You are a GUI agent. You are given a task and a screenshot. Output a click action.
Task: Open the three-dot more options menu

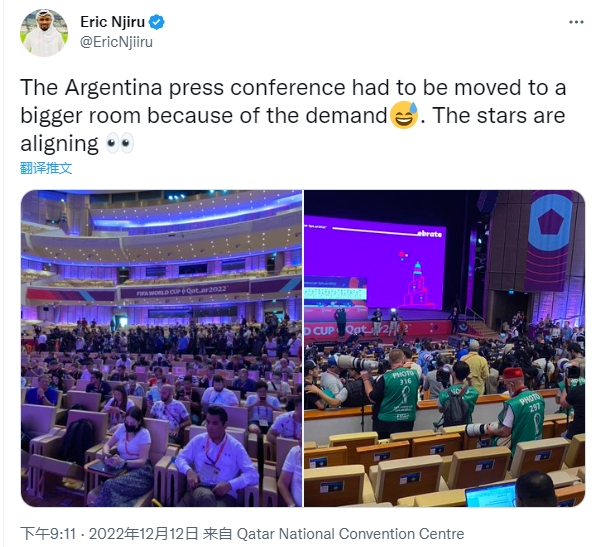click(x=576, y=22)
